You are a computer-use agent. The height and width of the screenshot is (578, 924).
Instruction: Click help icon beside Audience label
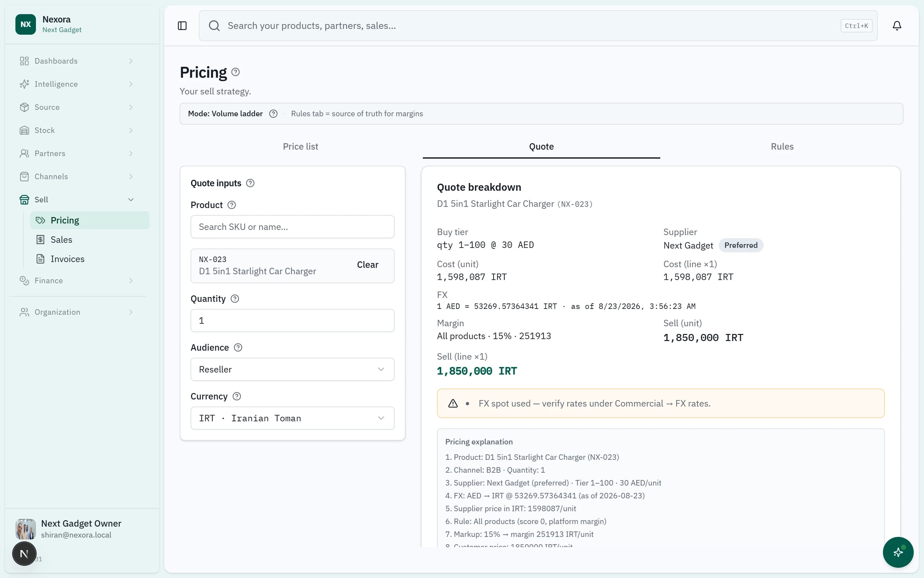(x=238, y=347)
